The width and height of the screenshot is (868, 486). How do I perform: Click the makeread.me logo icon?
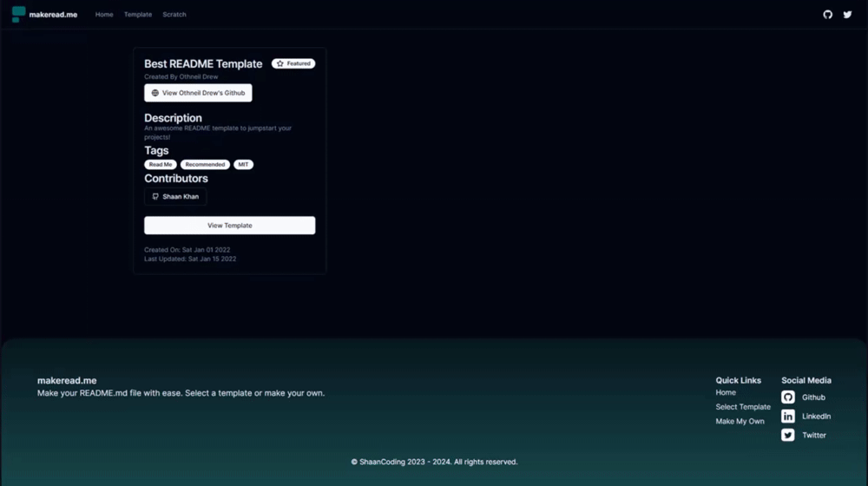18,15
